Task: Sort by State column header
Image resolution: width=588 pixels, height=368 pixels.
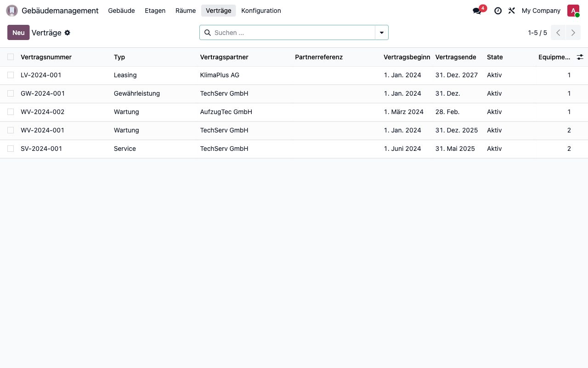Action: (495, 57)
